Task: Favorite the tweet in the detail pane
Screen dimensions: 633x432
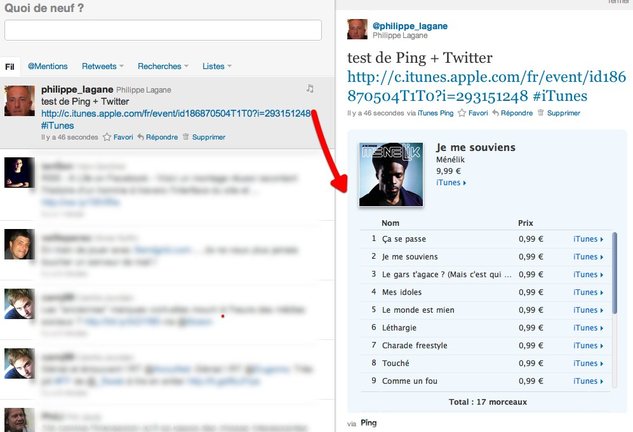Action: (473, 113)
